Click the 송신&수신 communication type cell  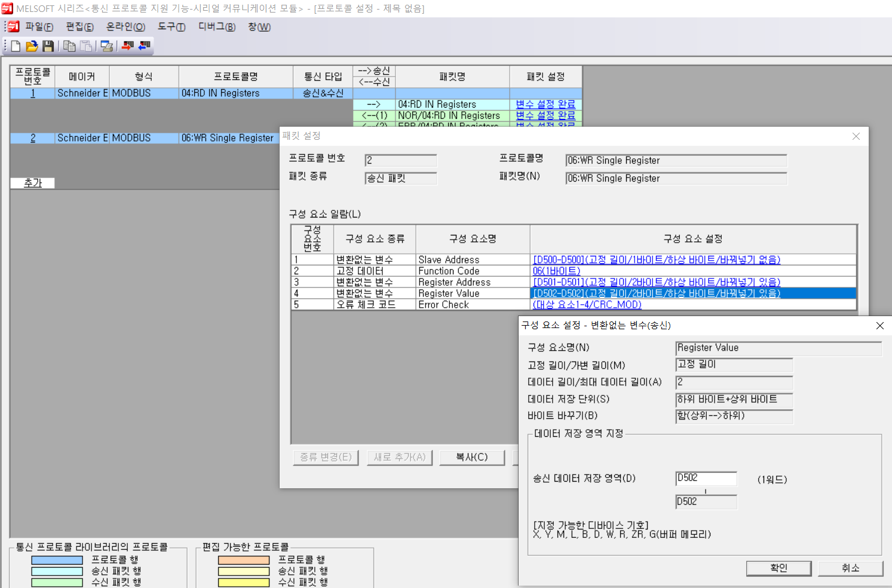pos(323,93)
